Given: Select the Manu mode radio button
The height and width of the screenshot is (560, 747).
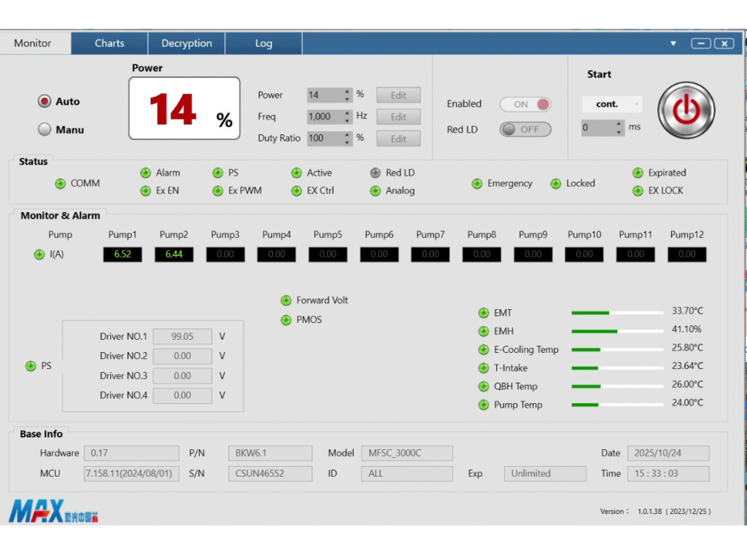Looking at the screenshot, I should coord(45,130).
